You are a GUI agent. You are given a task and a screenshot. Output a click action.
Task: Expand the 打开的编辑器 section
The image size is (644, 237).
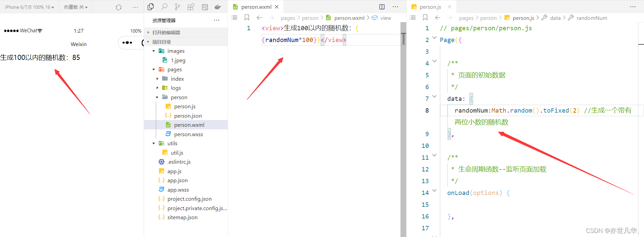point(186,33)
